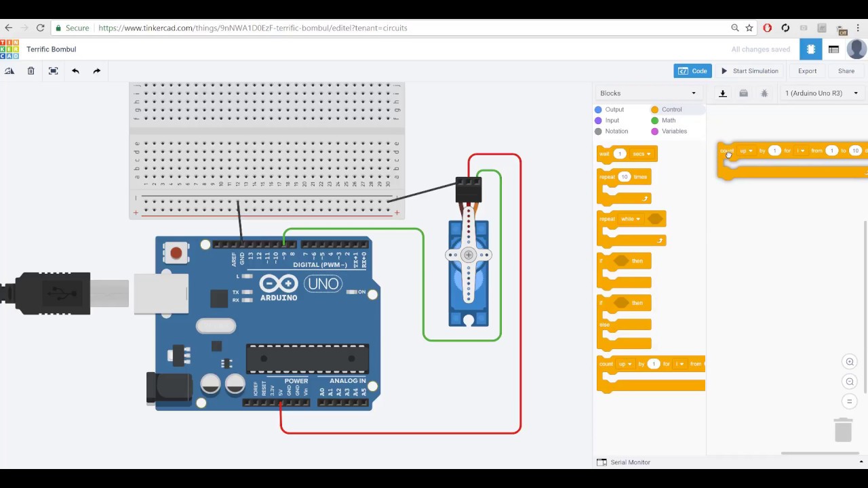868x488 pixels.
Task: Activate zoom-to-fit in the top toolbar
Action: point(53,70)
